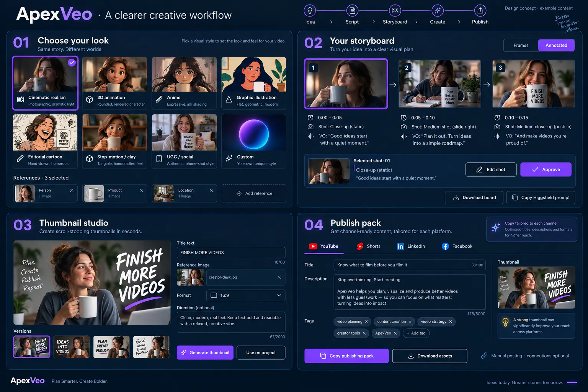Switch to the YouTube tab
The width and height of the screenshot is (588, 392).
(324, 246)
